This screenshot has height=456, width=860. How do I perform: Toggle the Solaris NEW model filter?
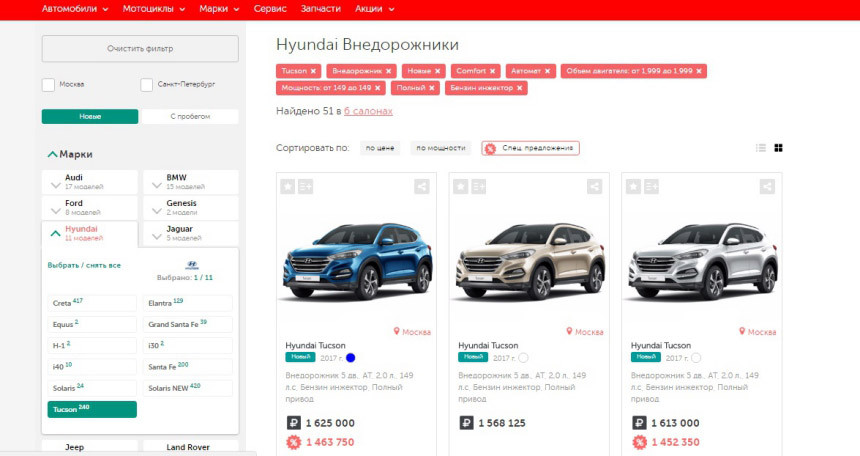click(188, 388)
